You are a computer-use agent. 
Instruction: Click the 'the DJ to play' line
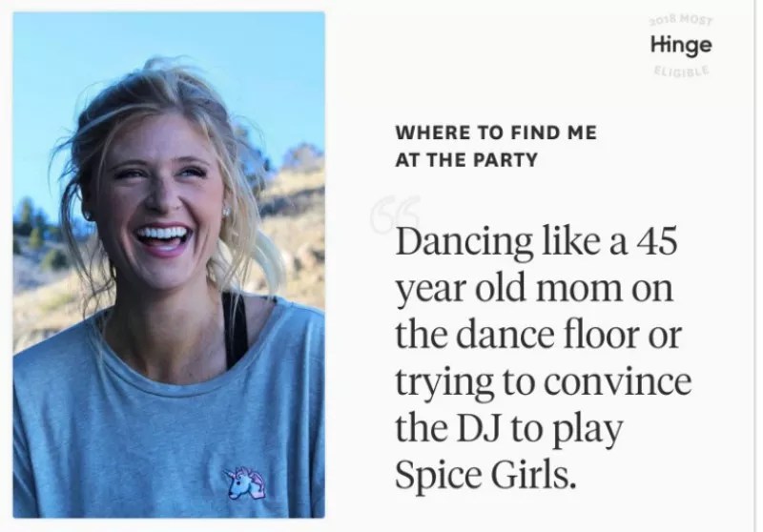click(x=509, y=429)
